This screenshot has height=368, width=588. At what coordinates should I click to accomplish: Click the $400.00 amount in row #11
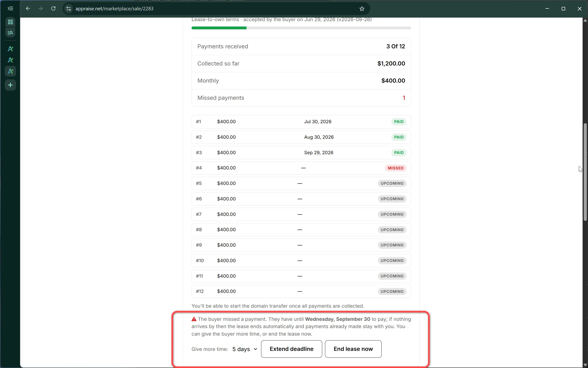[x=226, y=276]
